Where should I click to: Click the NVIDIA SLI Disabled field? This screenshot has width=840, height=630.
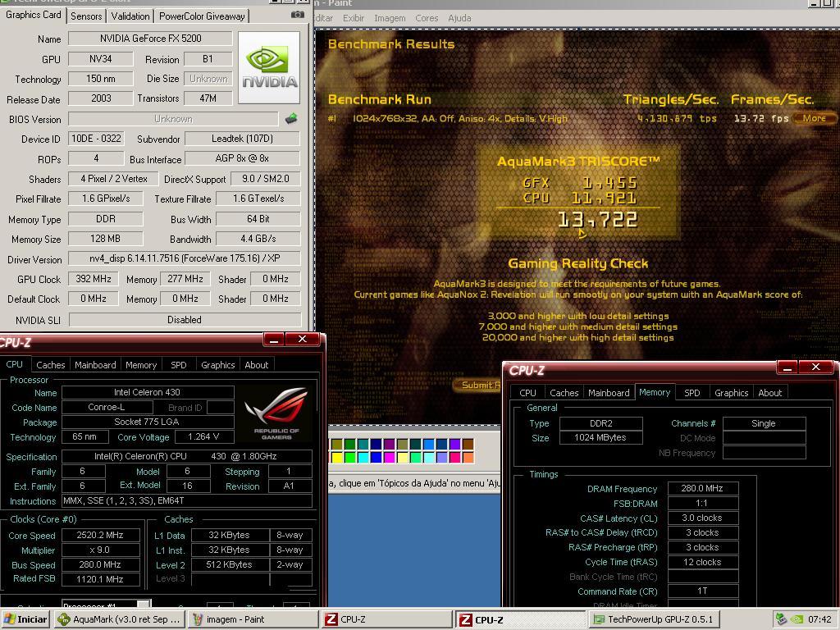[185, 320]
